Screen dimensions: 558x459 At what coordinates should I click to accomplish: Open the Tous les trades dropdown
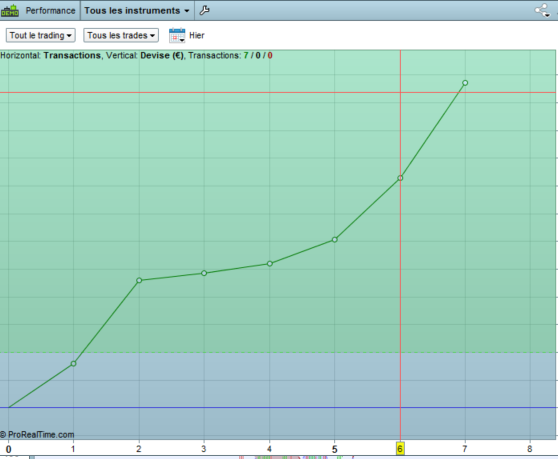tap(121, 35)
